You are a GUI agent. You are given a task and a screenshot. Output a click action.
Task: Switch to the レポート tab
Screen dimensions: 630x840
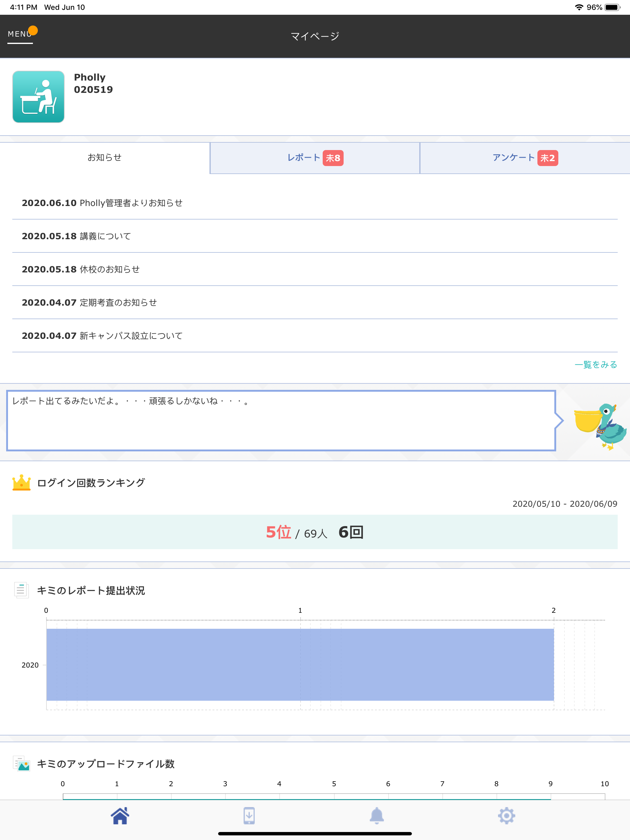point(315,158)
